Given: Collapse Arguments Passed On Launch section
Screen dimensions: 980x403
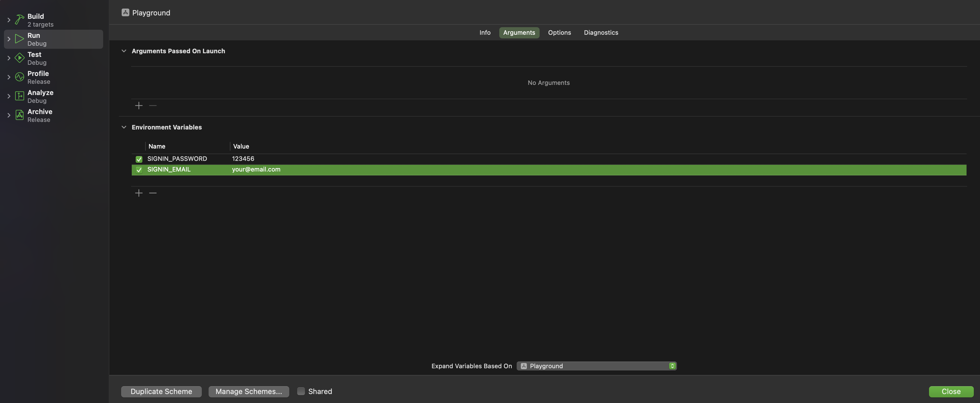Looking at the screenshot, I should 124,50.
